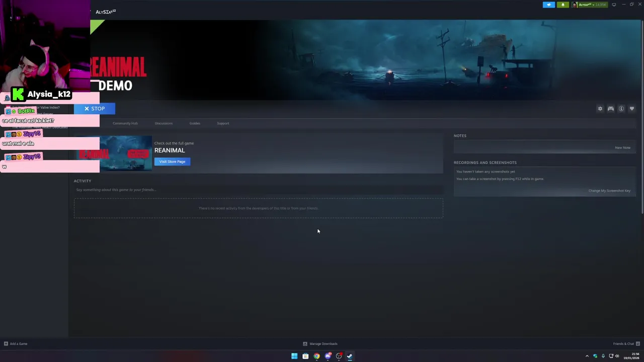Click the Alysia profile name header
Screen dimensions: 644x362
coord(106,12)
